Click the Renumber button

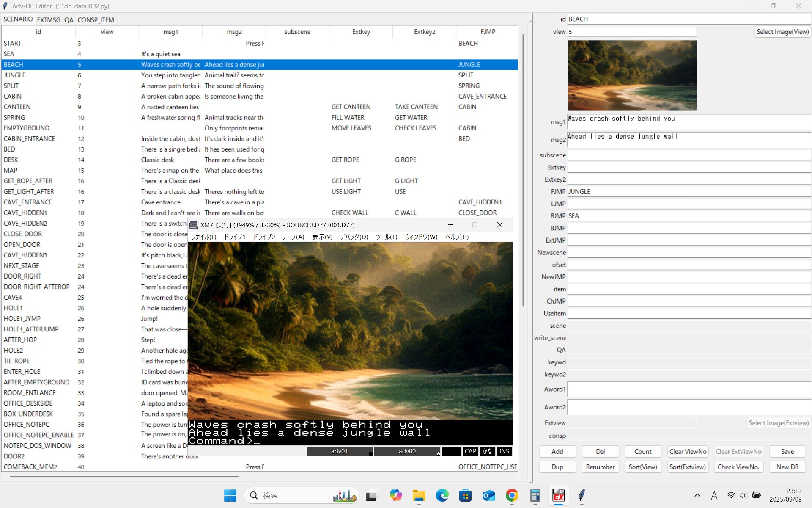point(600,467)
